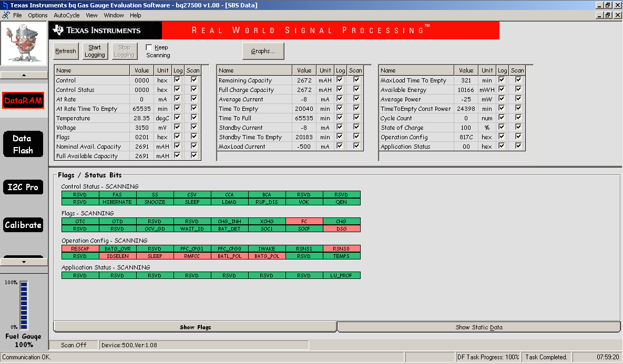
Task: Click the Communication OK status text
Action: pos(27,357)
